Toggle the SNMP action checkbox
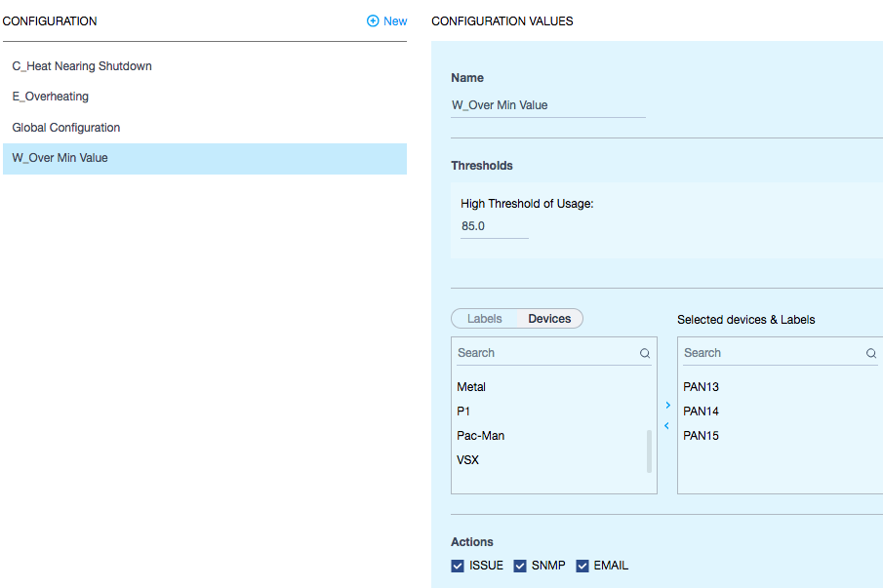Viewport: 883px width, 588px height. pyautogui.click(x=520, y=566)
